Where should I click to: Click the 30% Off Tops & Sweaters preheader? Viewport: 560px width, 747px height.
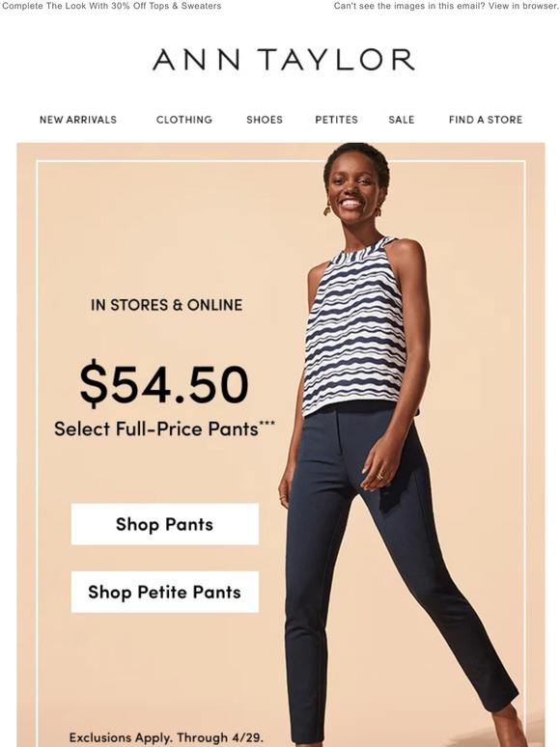(x=112, y=6)
